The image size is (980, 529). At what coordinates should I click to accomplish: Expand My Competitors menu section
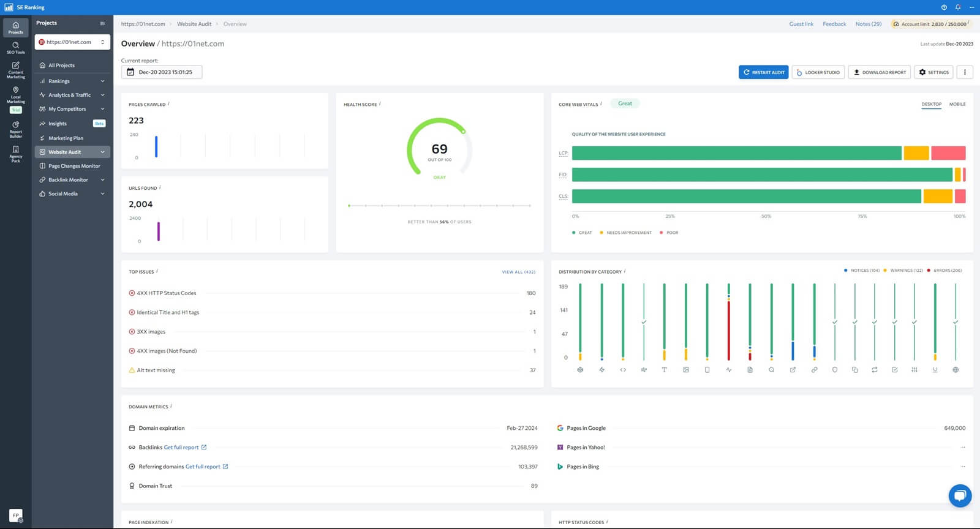pos(72,109)
